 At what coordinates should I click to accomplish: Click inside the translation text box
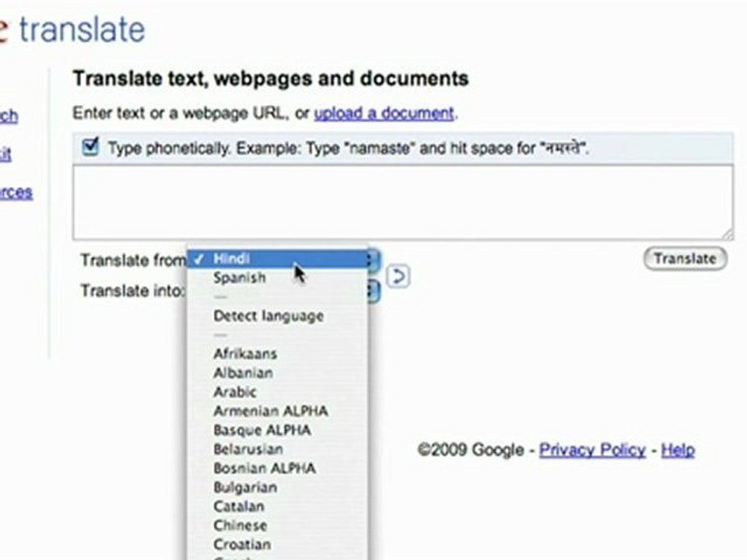click(x=403, y=202)
